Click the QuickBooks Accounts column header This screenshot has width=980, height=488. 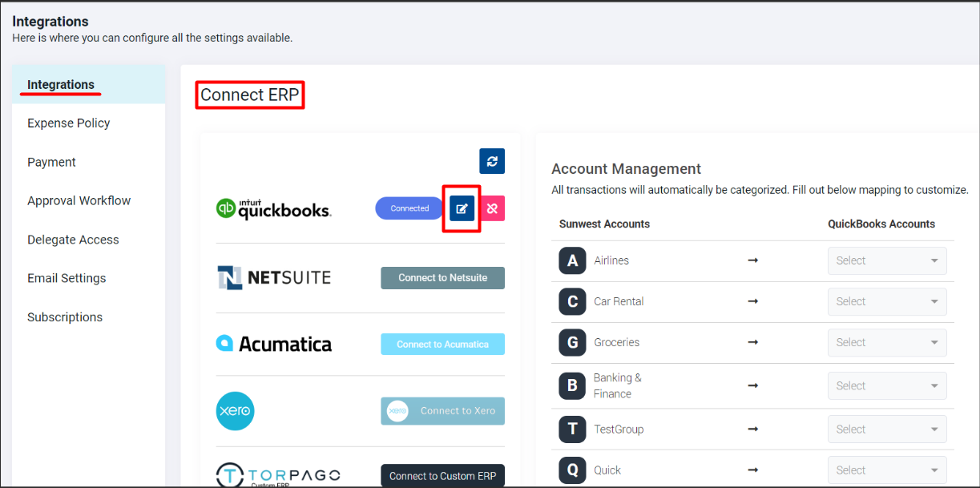(881, 224)
